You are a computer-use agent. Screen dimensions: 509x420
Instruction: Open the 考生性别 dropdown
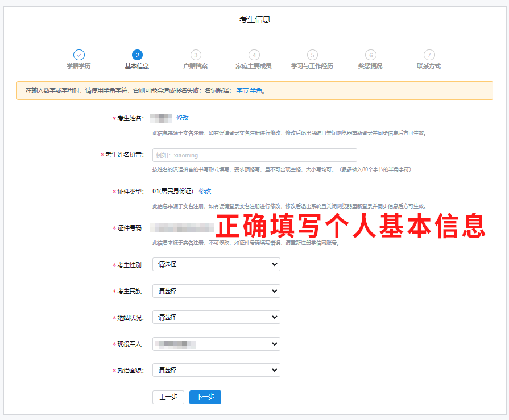[x=216, y=264]
